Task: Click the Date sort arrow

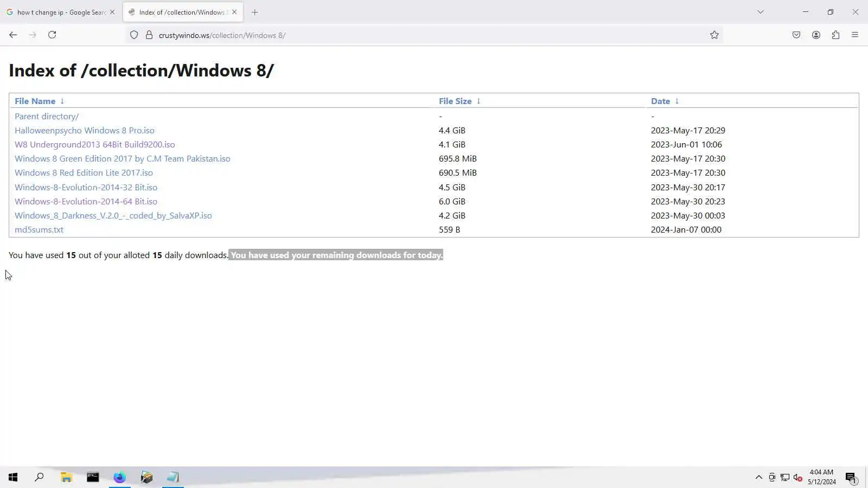Action: 677,101
